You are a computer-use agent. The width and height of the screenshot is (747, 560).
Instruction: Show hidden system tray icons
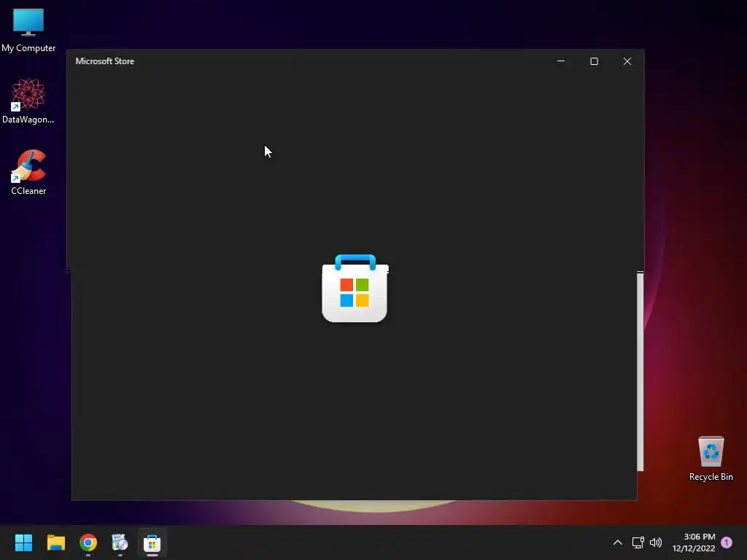pos(617,542)
